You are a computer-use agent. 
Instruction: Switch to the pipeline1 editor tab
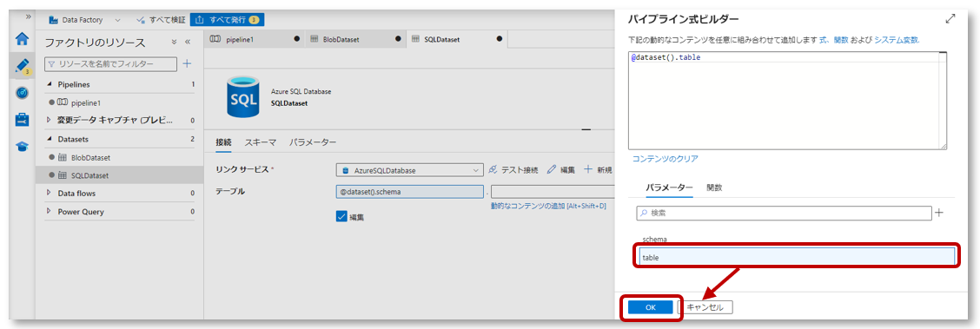tap(255, 39)
